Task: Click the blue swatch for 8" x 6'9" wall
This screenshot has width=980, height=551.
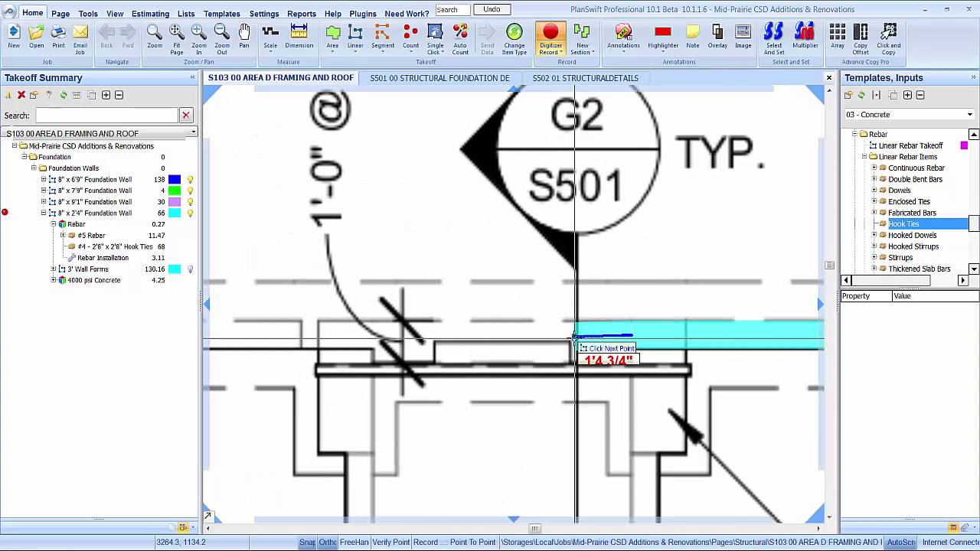Action: pyautogui.click(x=175, y=180)
